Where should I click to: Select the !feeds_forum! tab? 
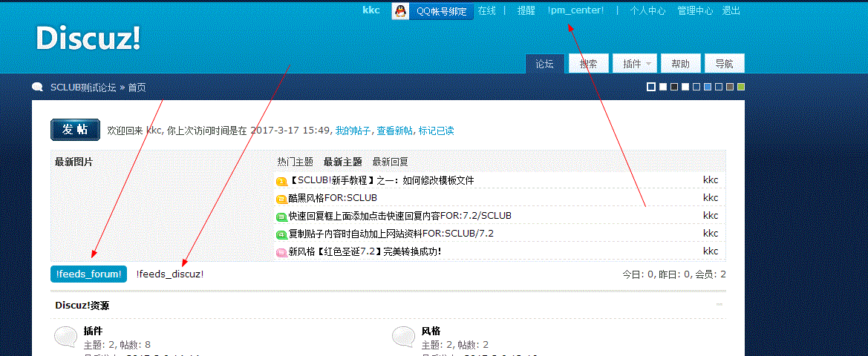pyautogui.click(x=88, y=274)
